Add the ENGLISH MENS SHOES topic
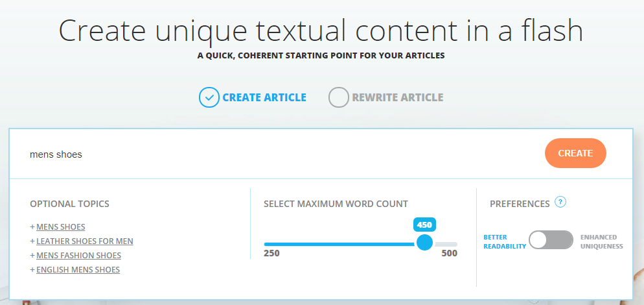Viewport: 644px width, 305px height. tap(78, 270)
